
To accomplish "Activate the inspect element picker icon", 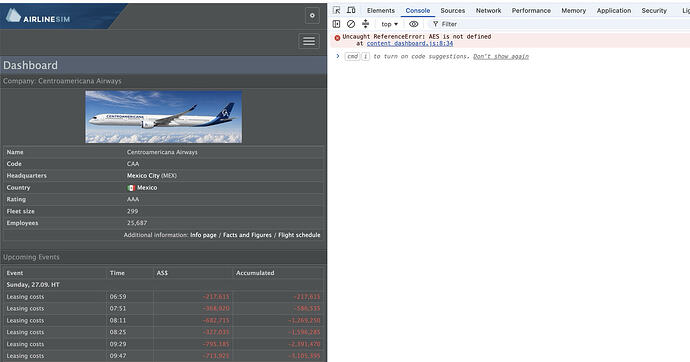I will [x=337, y=10].
